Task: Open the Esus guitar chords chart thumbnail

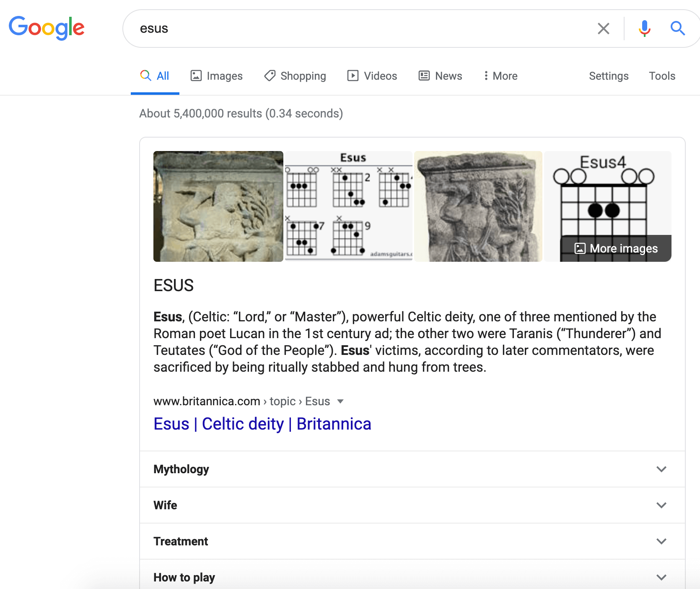Action: (x=348, y=206)
